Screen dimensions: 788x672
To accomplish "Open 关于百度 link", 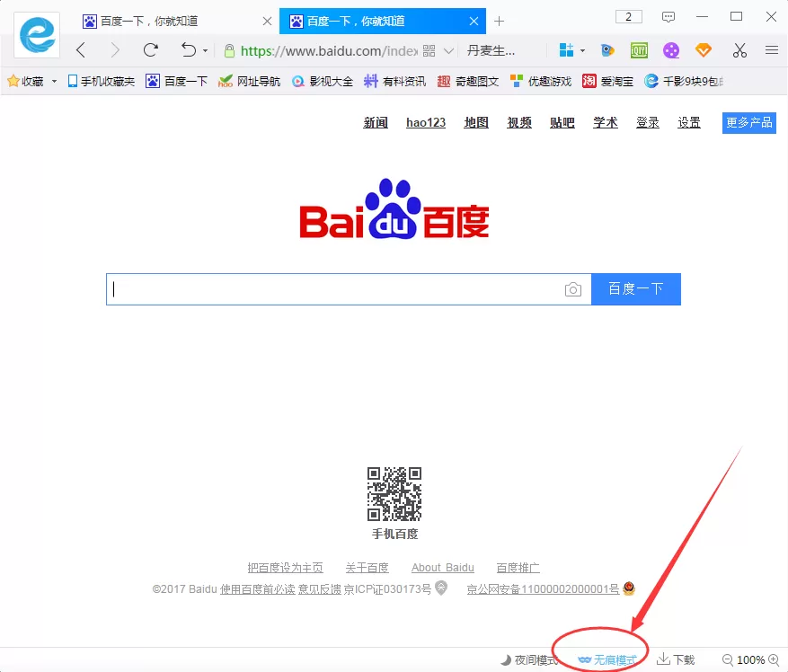I will click(367, 568).
